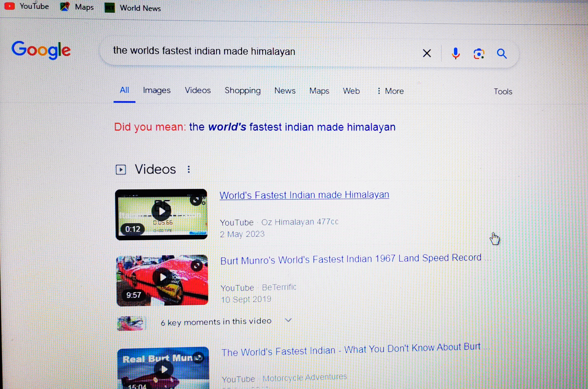Click the Google logo
The width and height of the screenshot is (588, 389).
point(41,50)
